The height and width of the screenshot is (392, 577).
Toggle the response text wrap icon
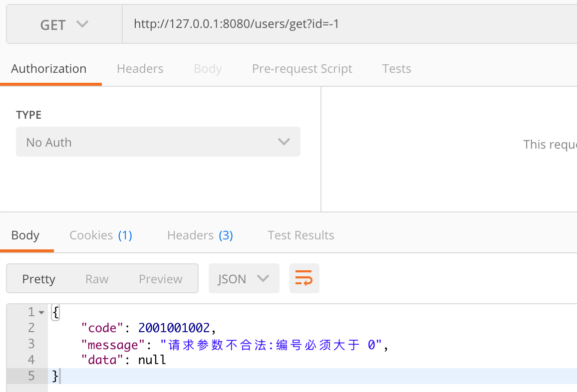point(304,278)
